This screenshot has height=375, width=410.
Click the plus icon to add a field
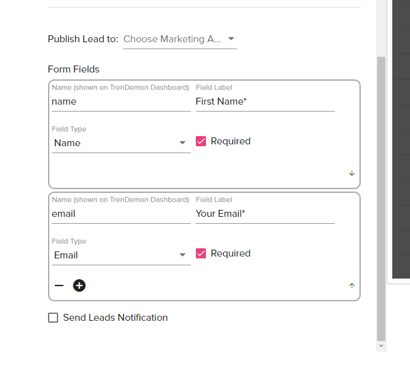79,285
